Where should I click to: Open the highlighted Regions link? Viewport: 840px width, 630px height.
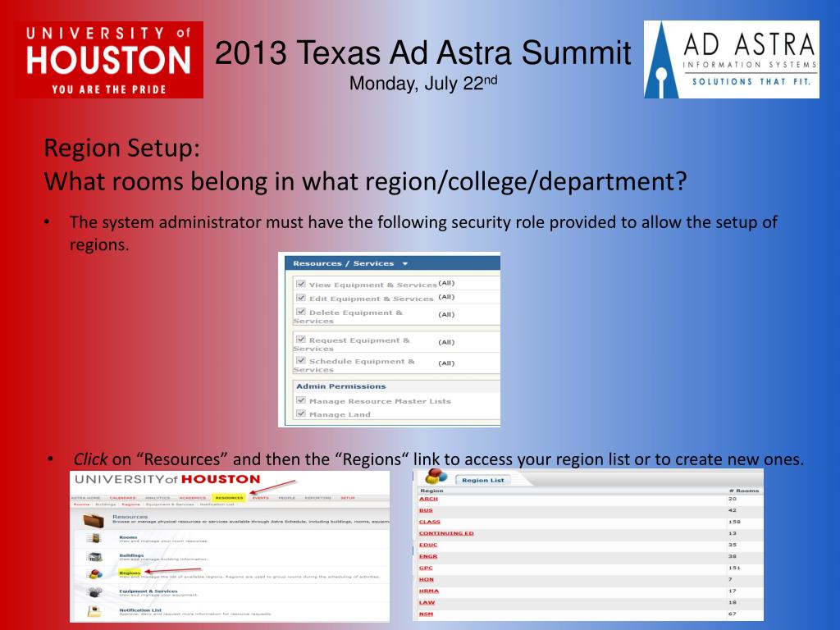pyautogui.click(x=130, y=572)
